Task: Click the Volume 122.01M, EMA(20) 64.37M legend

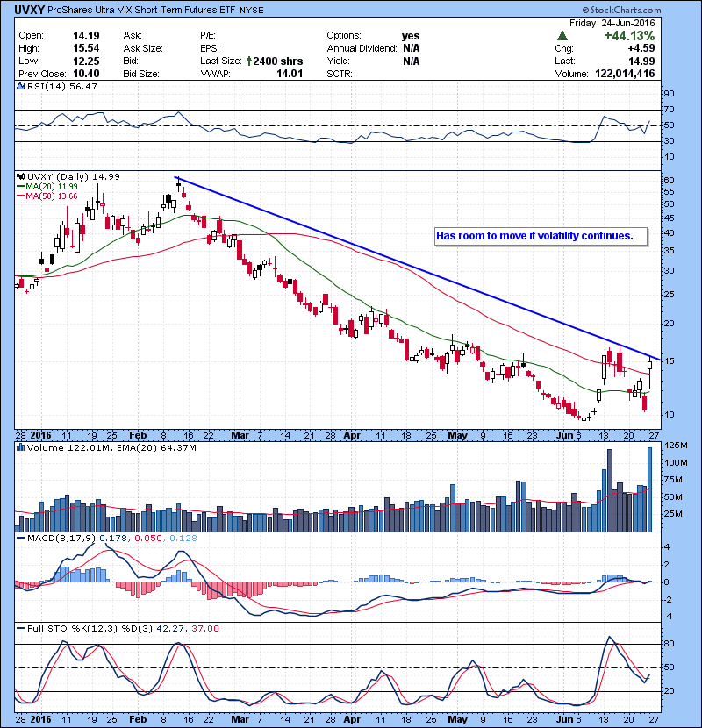Action: (111, 447)
